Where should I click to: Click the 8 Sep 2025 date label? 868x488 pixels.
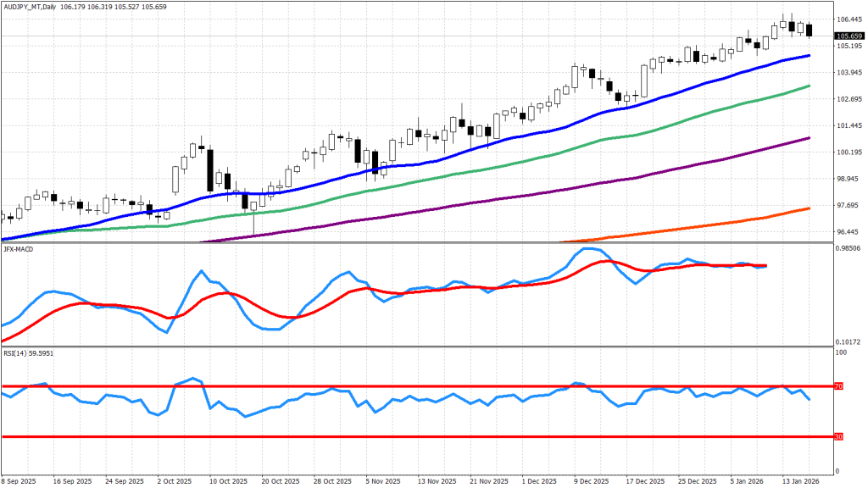click(x=20, y=480)
